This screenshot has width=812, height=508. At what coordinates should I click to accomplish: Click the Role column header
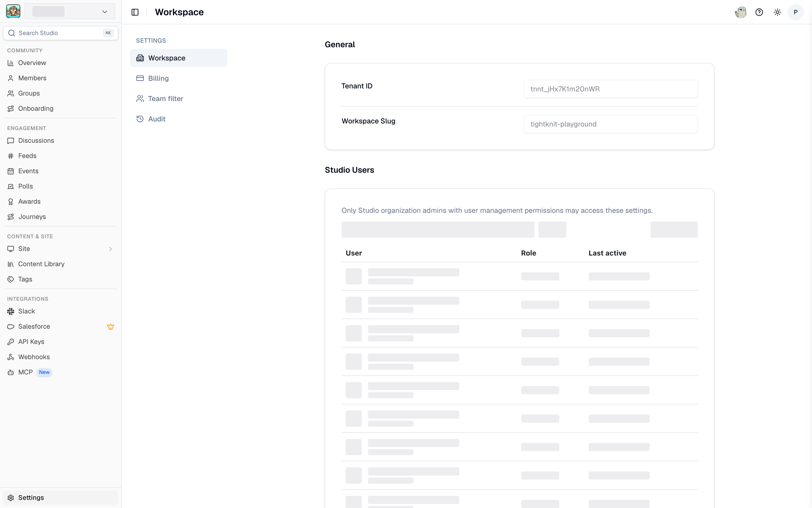click(x=529, y=253)
